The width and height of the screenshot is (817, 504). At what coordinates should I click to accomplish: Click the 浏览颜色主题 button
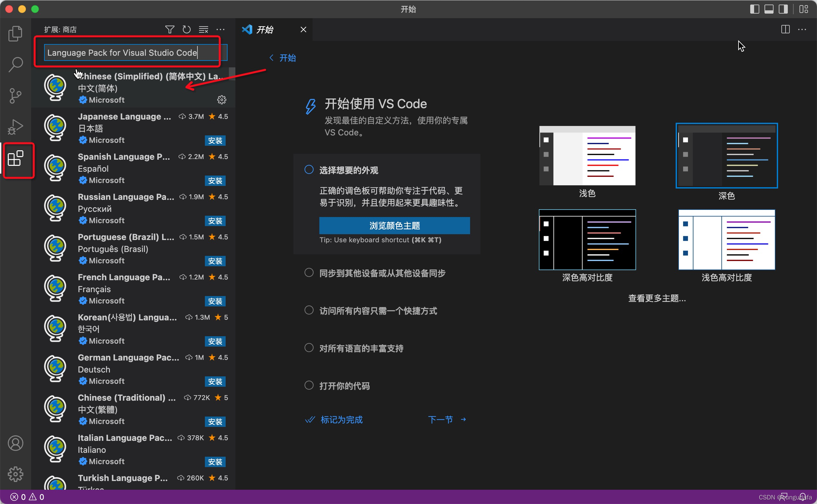click(x=394, y=226)
